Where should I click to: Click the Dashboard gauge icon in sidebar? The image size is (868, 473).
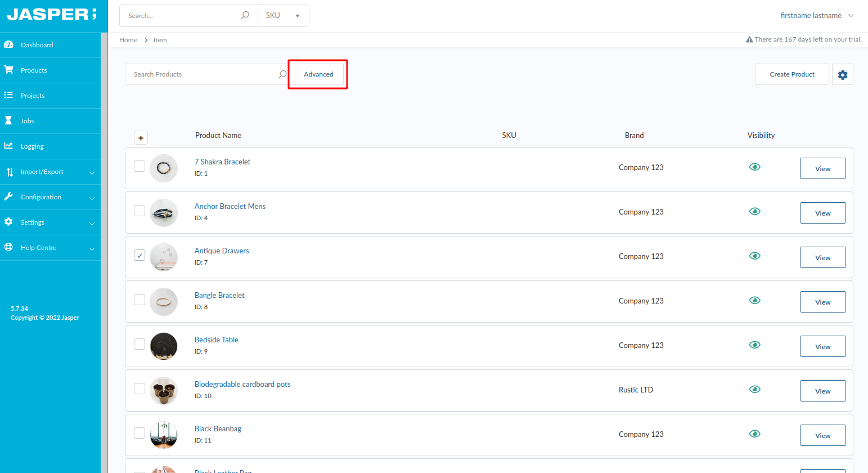coord(8,44)
